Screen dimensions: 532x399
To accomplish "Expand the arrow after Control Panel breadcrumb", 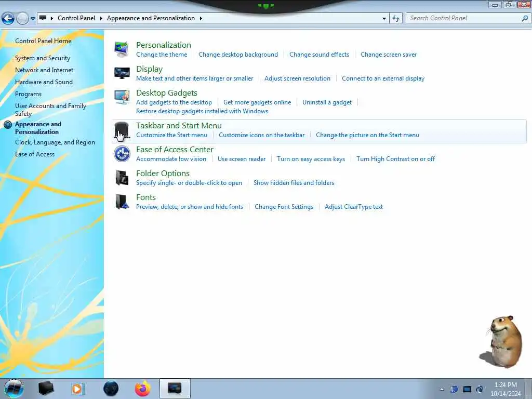I will click(101, 18).
